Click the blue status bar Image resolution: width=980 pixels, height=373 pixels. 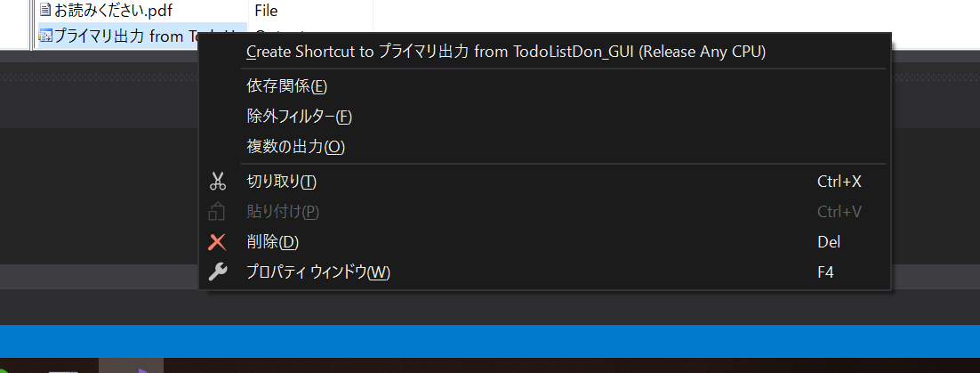coord(490,341)
